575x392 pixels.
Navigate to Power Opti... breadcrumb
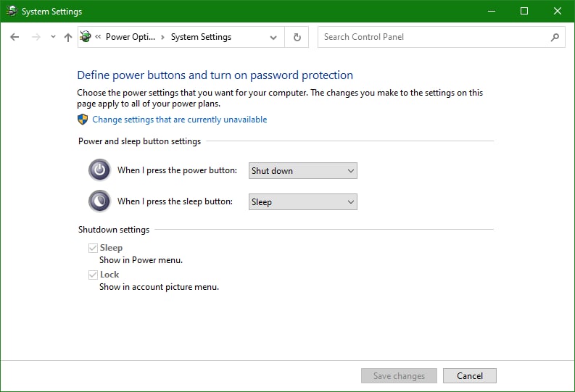click(x=131, y=37)
